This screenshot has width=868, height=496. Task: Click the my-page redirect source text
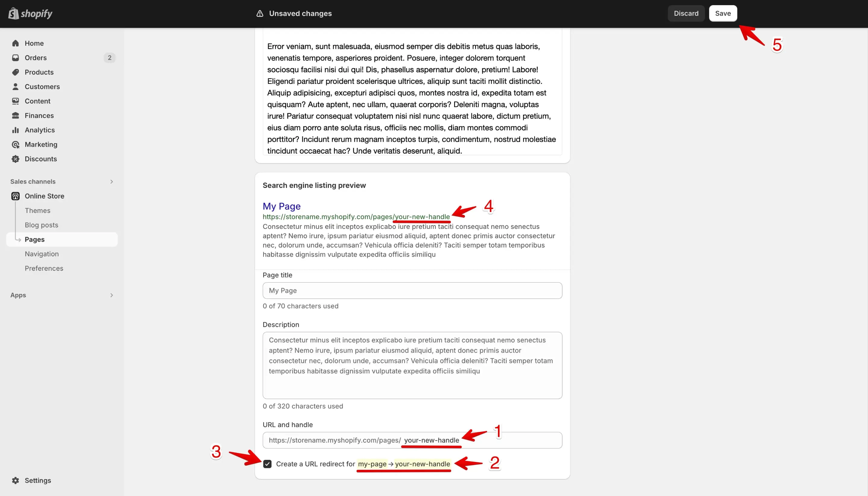tap(372, 464)
